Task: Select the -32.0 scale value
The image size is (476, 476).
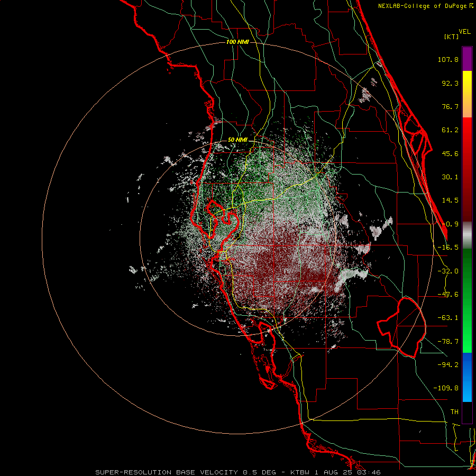Action: pyautogui.click(x=448, y=271)
